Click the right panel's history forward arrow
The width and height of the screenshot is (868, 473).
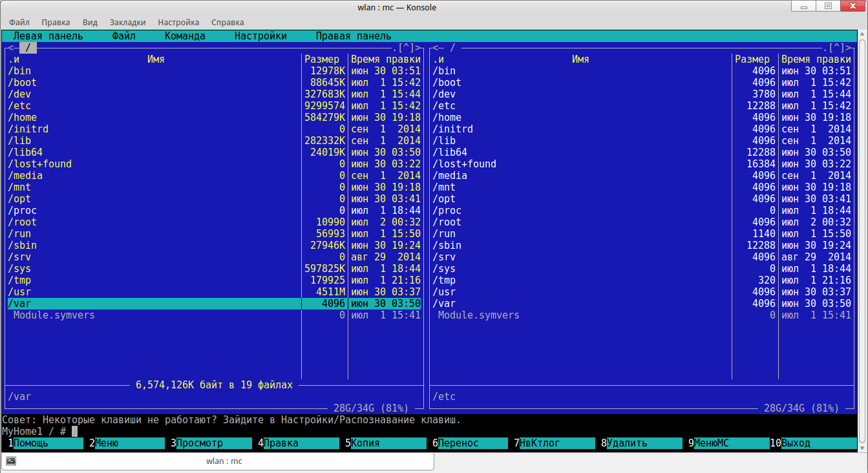[849, 48]
